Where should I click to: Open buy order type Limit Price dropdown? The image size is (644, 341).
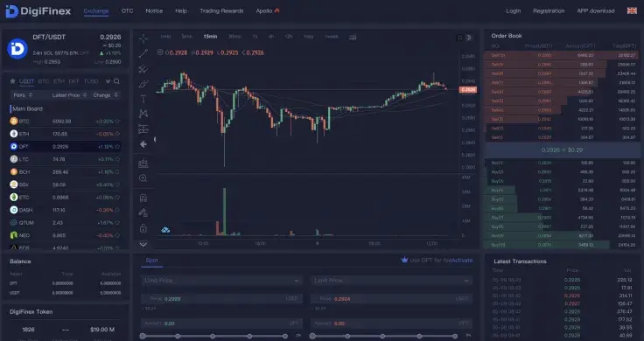coord(221,281)
